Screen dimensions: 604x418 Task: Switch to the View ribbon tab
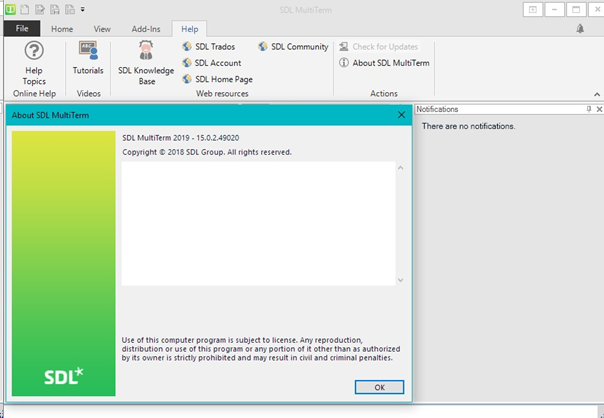coord(102,29)
